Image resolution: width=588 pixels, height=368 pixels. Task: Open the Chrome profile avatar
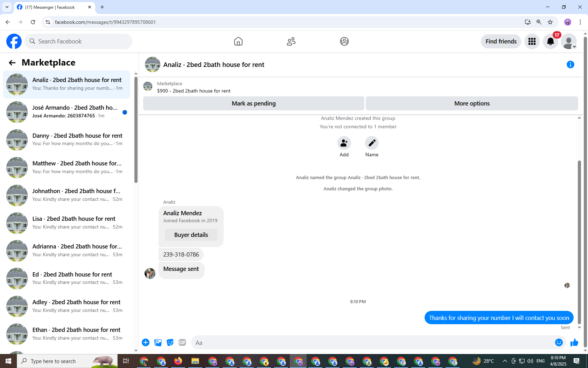coord(568,22)
